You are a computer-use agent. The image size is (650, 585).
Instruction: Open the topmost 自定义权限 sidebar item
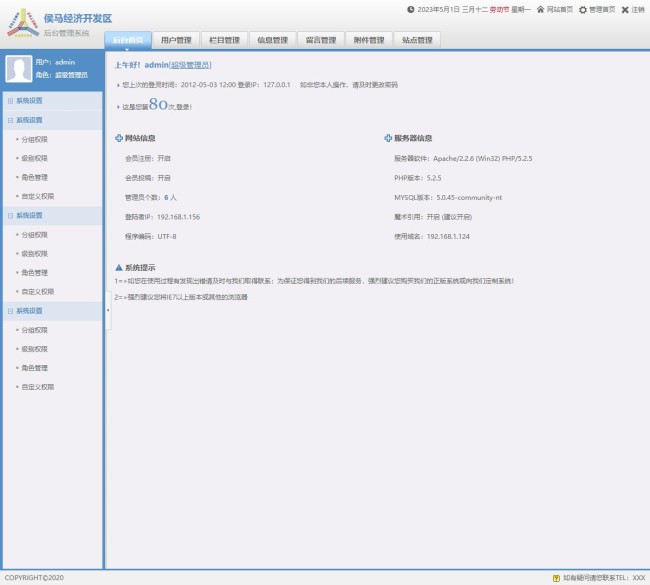click(x=38, y=196)
